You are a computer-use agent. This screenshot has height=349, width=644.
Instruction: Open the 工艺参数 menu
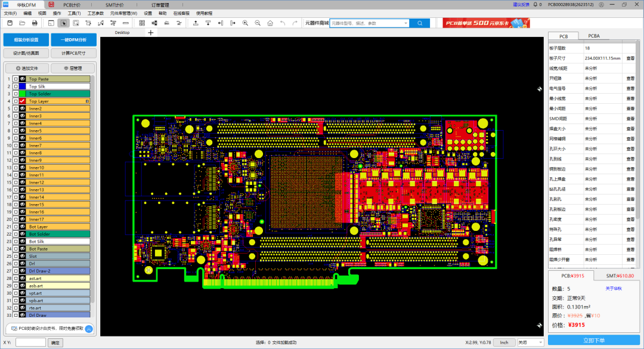click(95, 13)
